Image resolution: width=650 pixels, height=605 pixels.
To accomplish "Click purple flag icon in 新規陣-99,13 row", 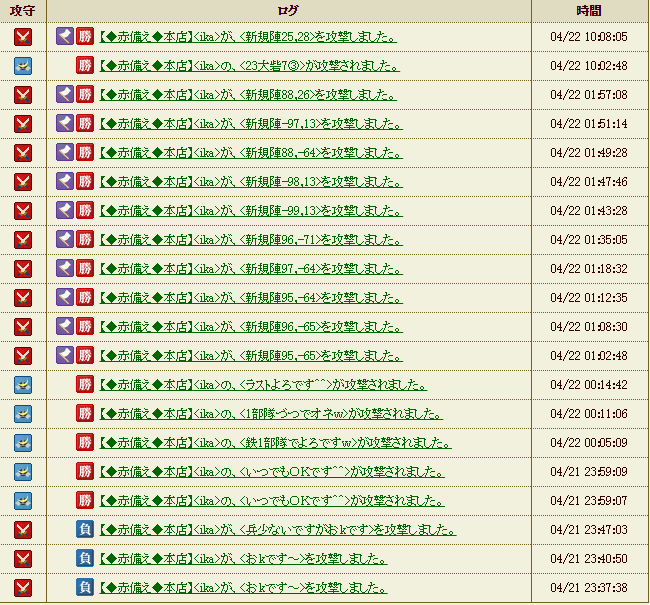I will tap(65, 211).
